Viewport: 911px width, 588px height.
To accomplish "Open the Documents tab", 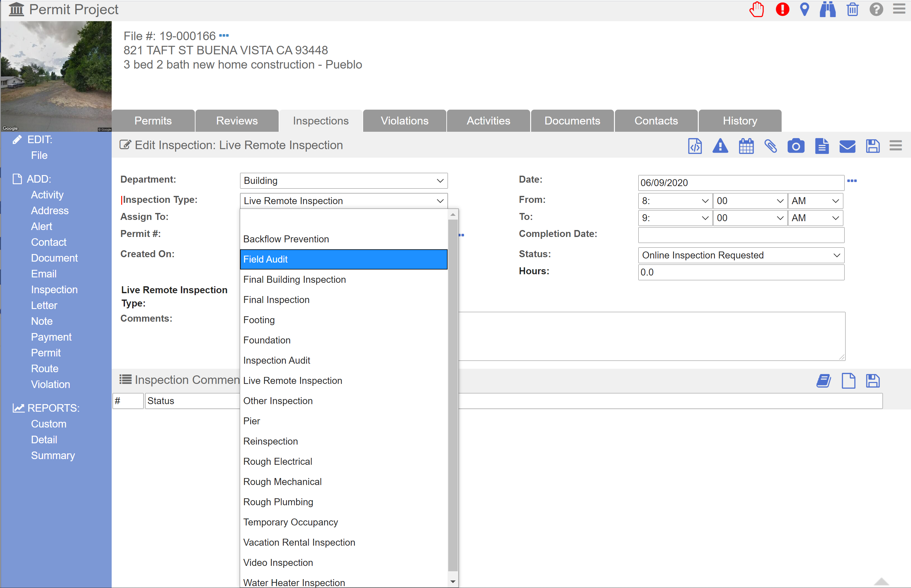I will [572, 121].
